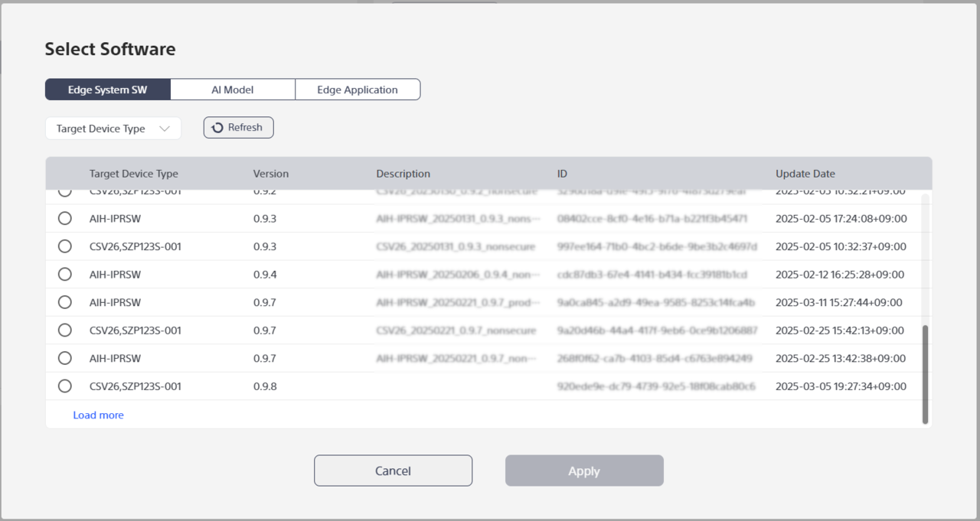Switch to the Edge System SW tab
The width and height of the screenshot is (980, 521).
click(x=107, y=90)
